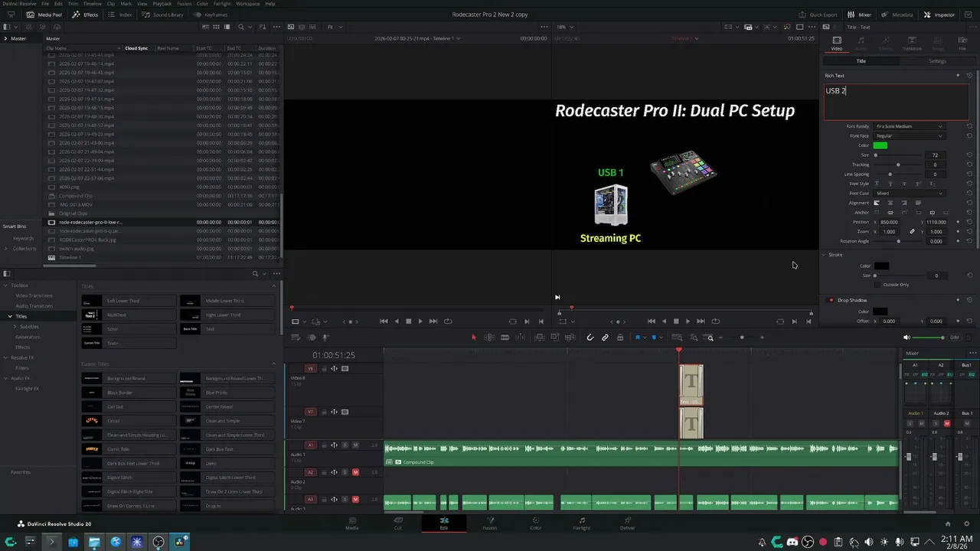Viewport: 980px width, 551px height.
Task: Click the Rich Text input box
Action: click(x=896, y=102)
